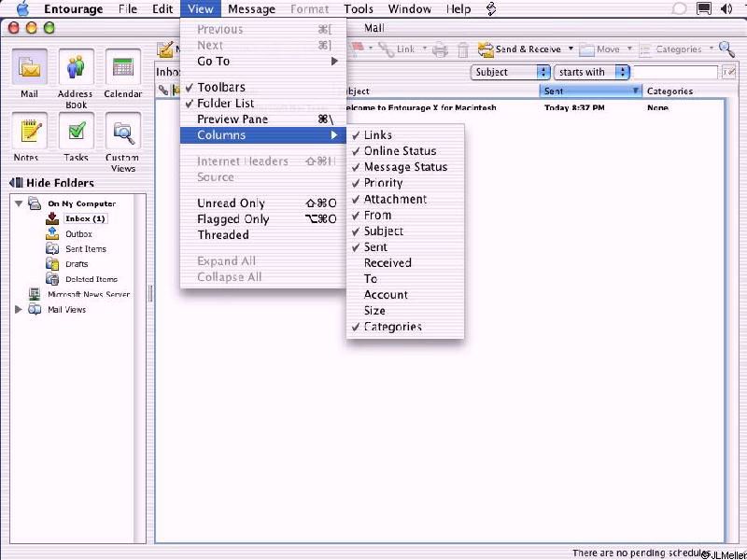Image resolution: width=747 pixels, height=560 pixels.
Task: Open the script menu icon in menu bar
Action: (x=491, y=9)
